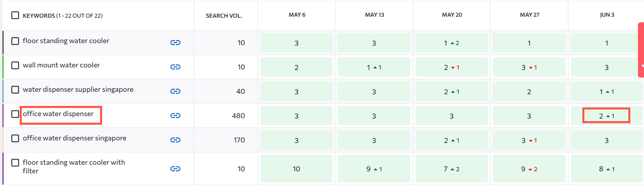Viewport: 644px width, 185px height.
Task: Open link icon for water dispenser supplier singapore
Action: (175, 91)
